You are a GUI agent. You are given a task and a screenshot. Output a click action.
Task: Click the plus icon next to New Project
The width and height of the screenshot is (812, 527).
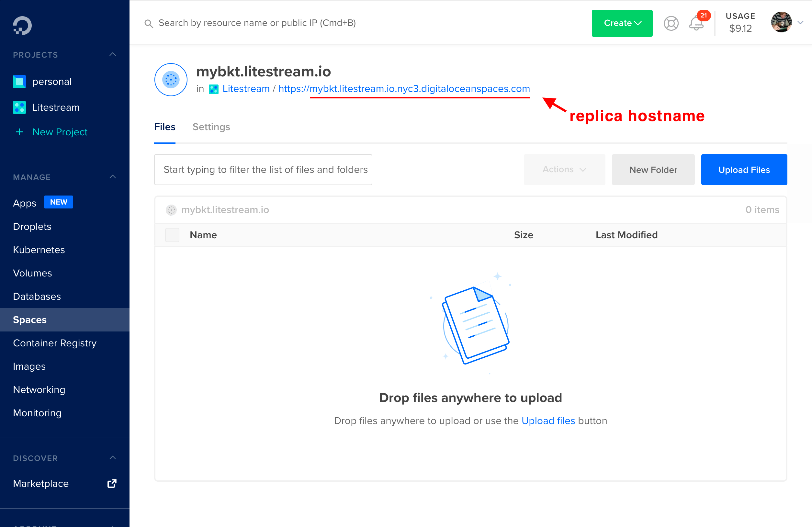coord(19,132)
